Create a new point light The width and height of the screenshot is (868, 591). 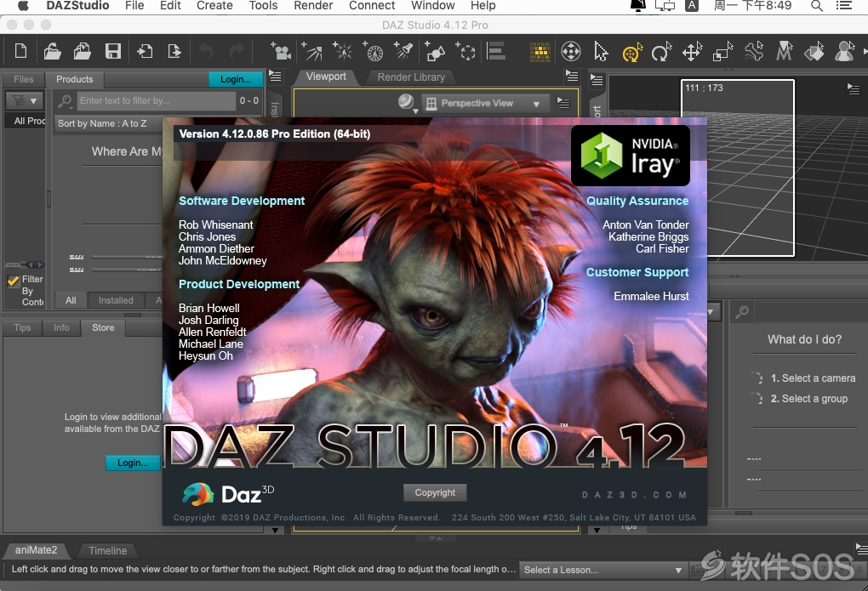click(x=343, y=52)
